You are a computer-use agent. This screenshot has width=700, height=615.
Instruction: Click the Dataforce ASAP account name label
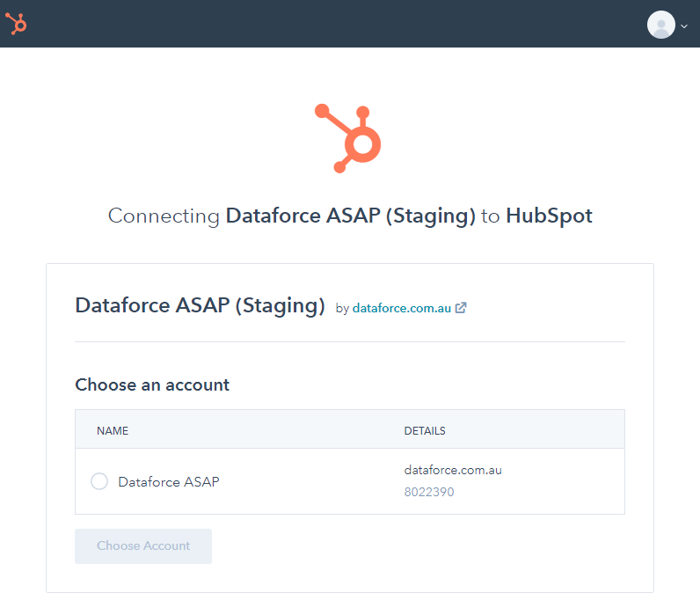[169, 482]
